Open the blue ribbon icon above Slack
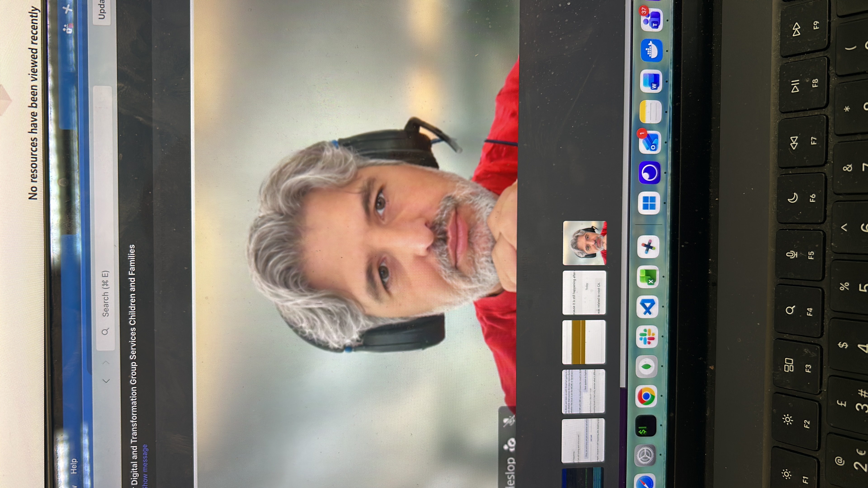Image resolution: width=868 pixels, height=488 pixels. 647,307
